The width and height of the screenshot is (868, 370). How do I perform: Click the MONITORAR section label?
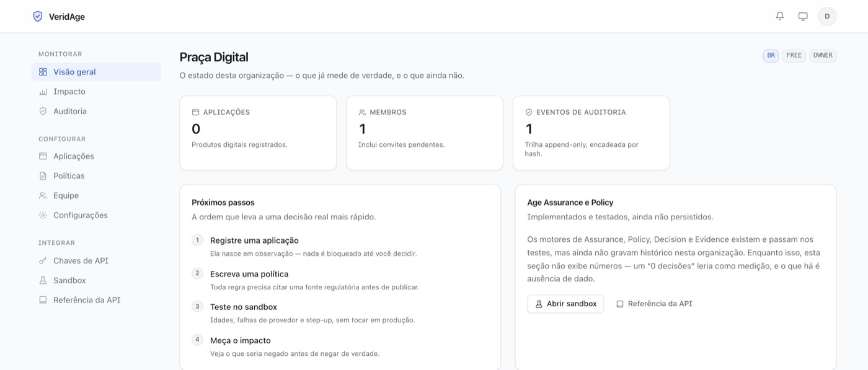60,55
